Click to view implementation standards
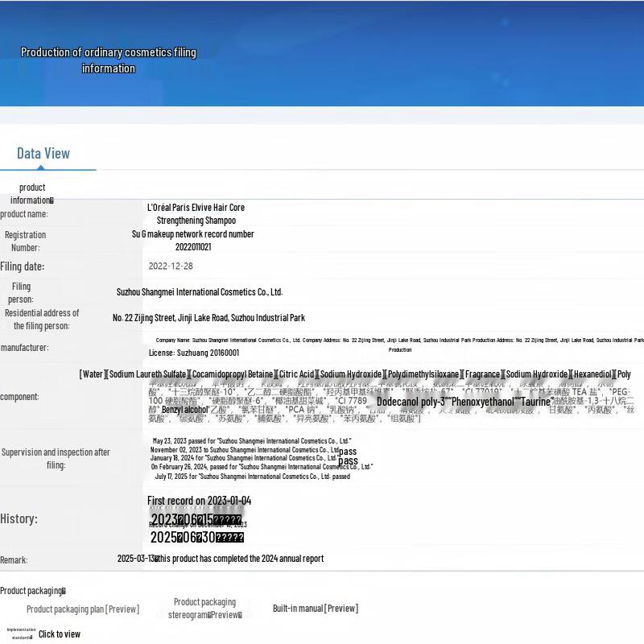The width and height of the screenshot is (644, 644). click(x=60, y=634)
